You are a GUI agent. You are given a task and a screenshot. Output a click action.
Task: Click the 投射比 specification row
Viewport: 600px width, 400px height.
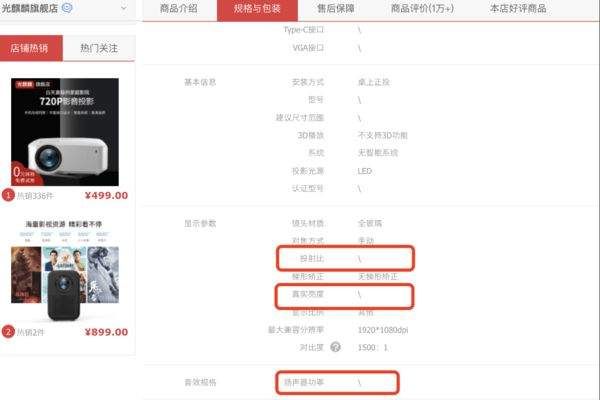tap(345, 258)
